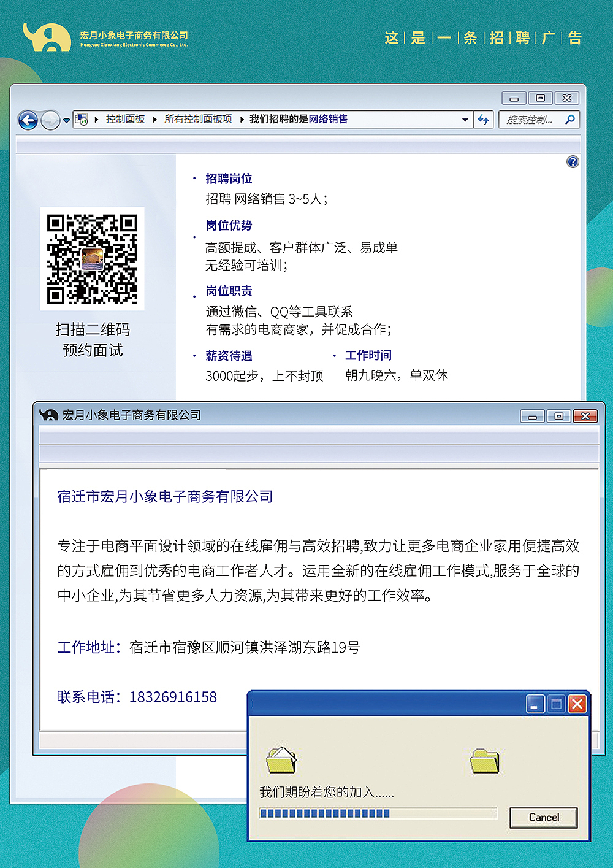The height and width of the screenshot is (868, 613).
Task: Click the 薪资待遇 heading
Action: [x=229, y=356]
